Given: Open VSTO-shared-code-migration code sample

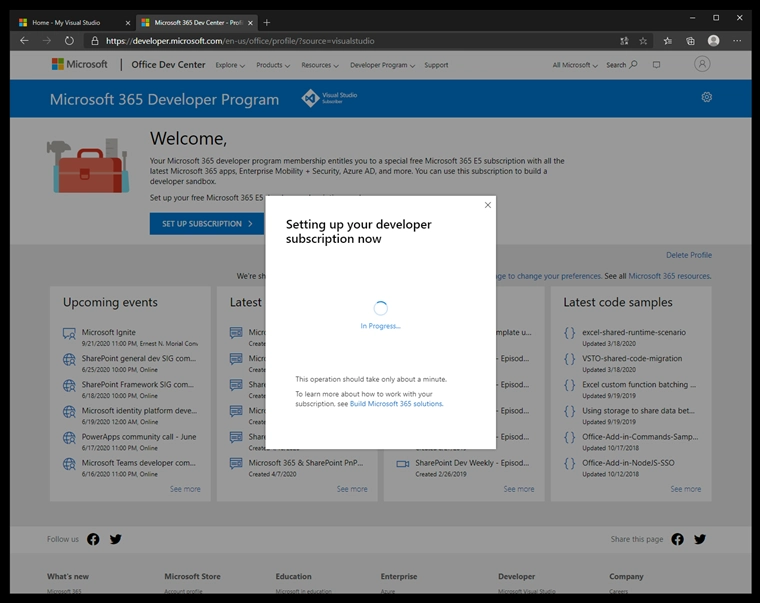Looking at the screenshot, I should tap(632, 359).
